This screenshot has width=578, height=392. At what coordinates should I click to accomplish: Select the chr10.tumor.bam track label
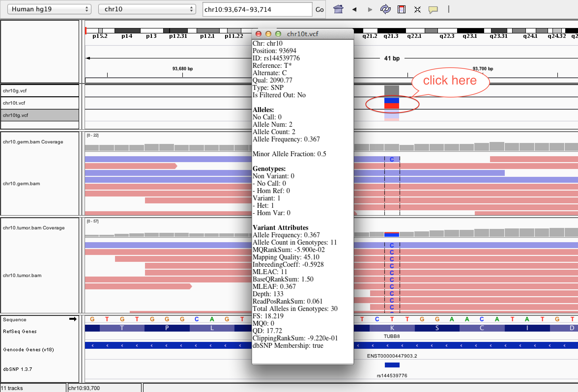coord(22,275)
